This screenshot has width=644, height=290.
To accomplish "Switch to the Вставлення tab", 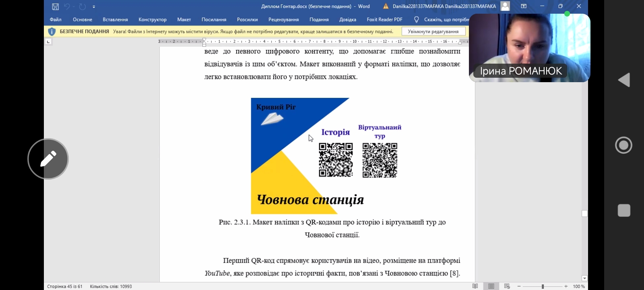I will point(115,19).
